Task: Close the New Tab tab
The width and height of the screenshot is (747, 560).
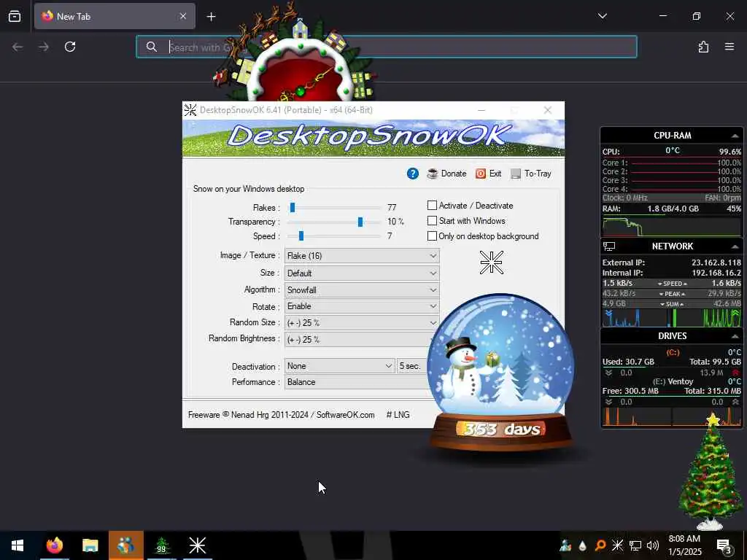Action: pos(183,16)
